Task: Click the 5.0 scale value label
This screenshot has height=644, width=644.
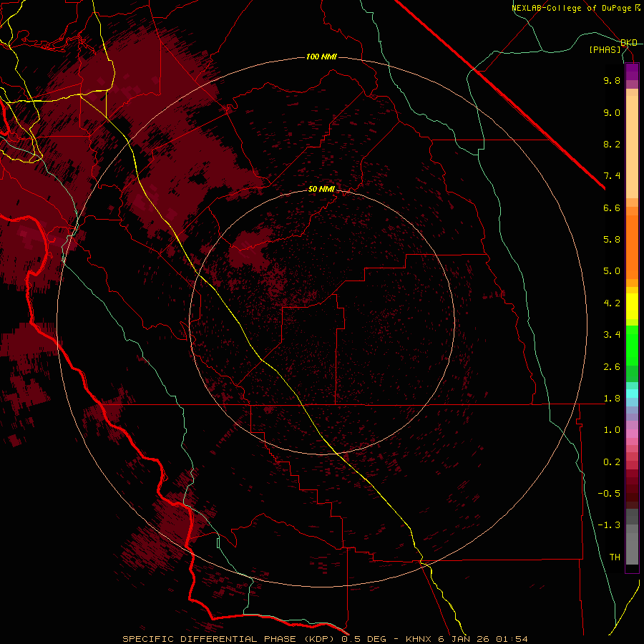Action: coord(612,271)
